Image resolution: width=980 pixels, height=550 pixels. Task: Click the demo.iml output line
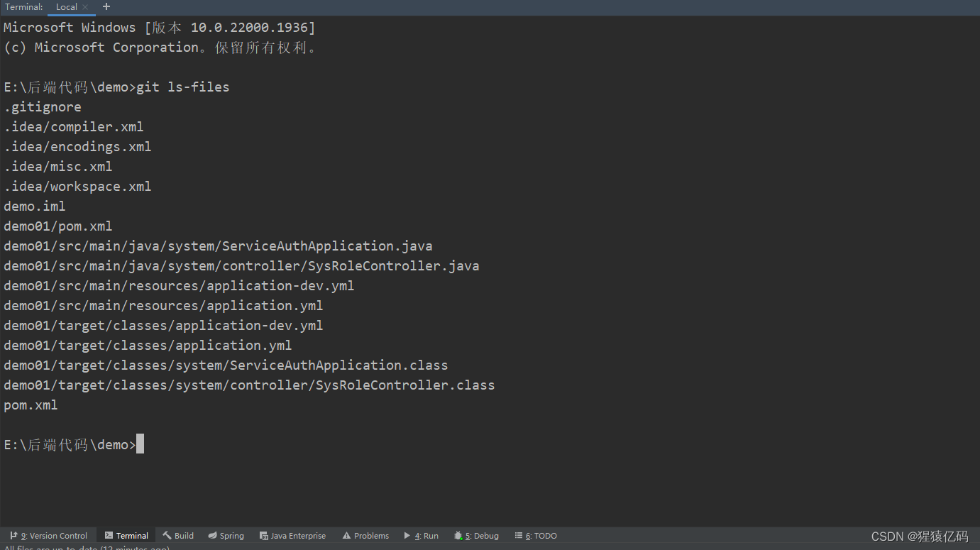click(x=35, y=207)
